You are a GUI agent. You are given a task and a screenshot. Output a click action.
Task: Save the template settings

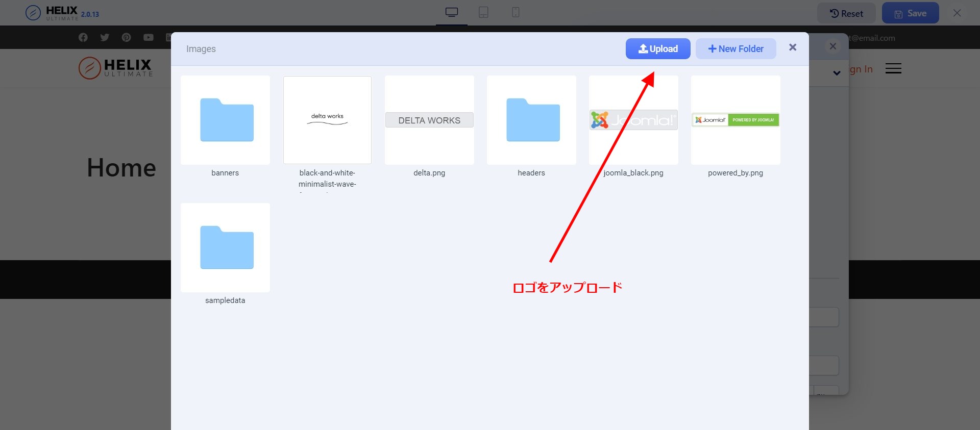910,13
